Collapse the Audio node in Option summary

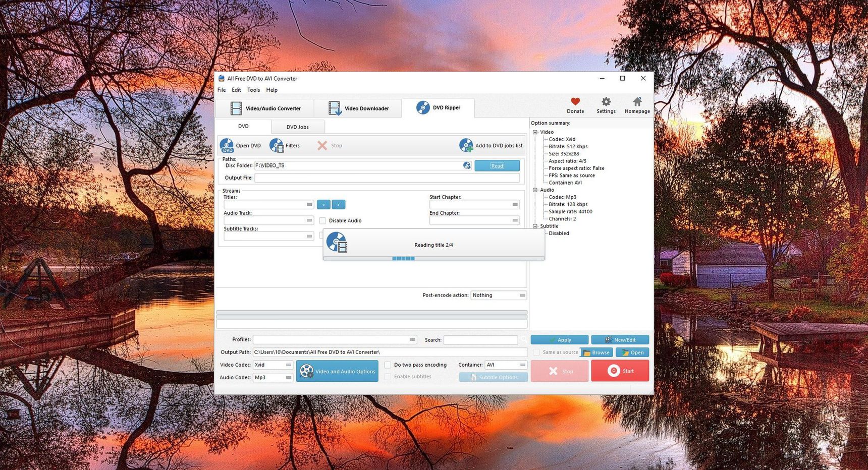535,190
